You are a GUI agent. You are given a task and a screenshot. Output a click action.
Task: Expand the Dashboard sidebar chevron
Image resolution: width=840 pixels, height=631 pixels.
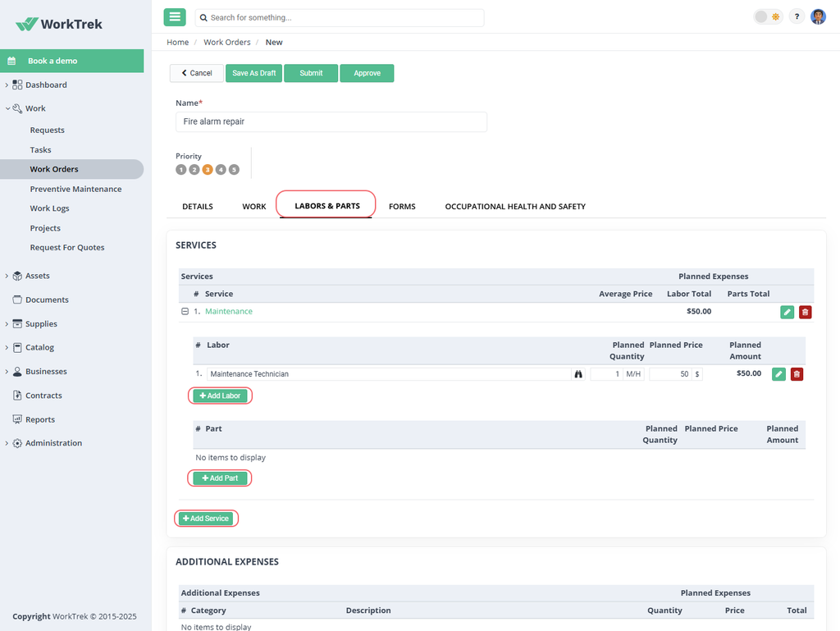tap(7, 85)
